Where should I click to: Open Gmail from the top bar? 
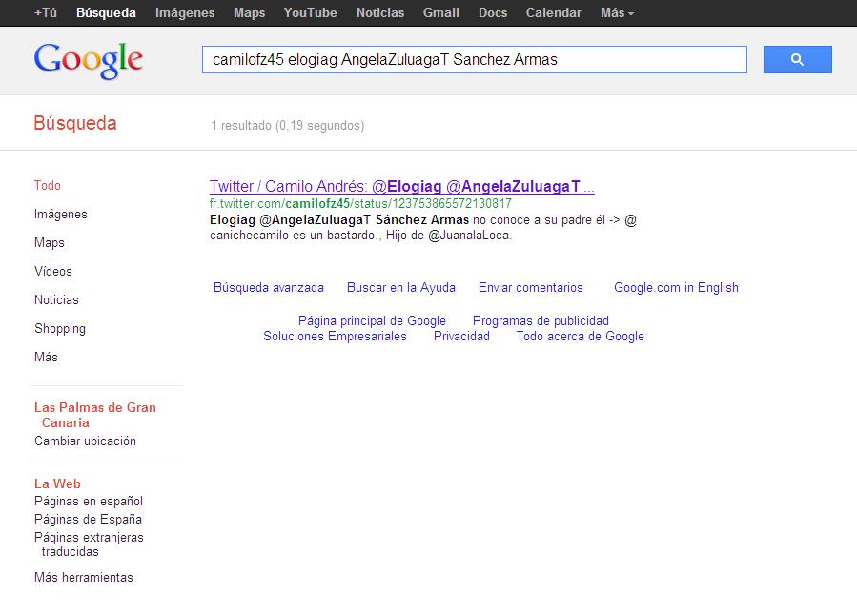[x=441, y=12]
